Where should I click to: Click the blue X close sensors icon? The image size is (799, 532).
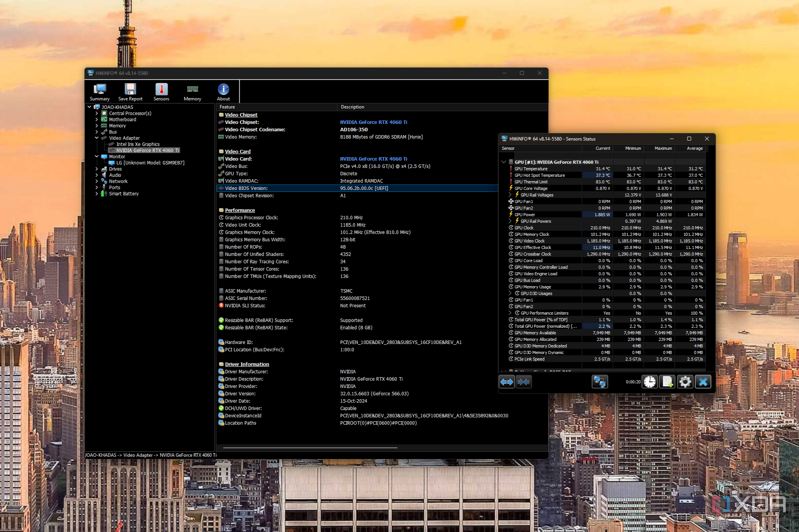pos(703,382)
